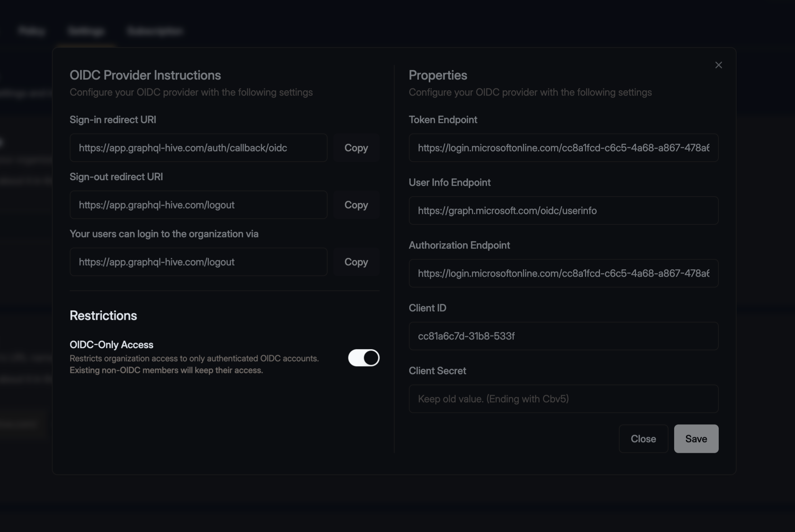Save the OIDC provider properties
The height and width of the screenshot is (532, 795).
(696, 439)
